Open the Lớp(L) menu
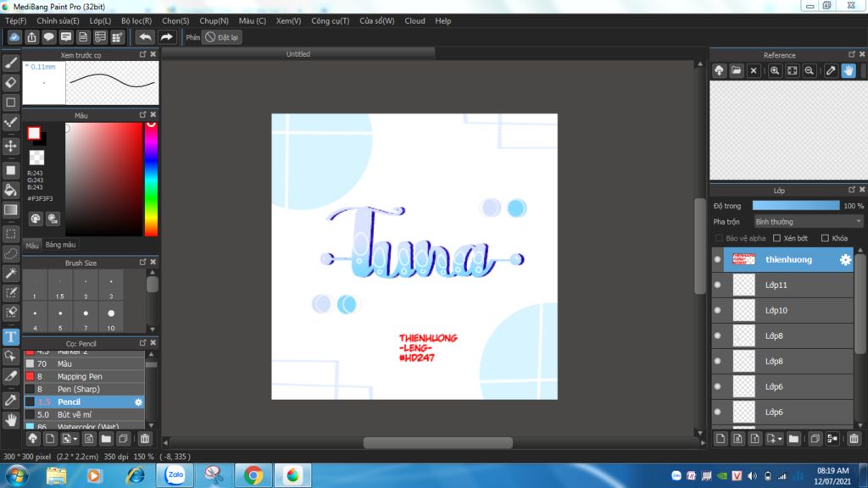Screen dimensions: 868x488 coord(100,20)
